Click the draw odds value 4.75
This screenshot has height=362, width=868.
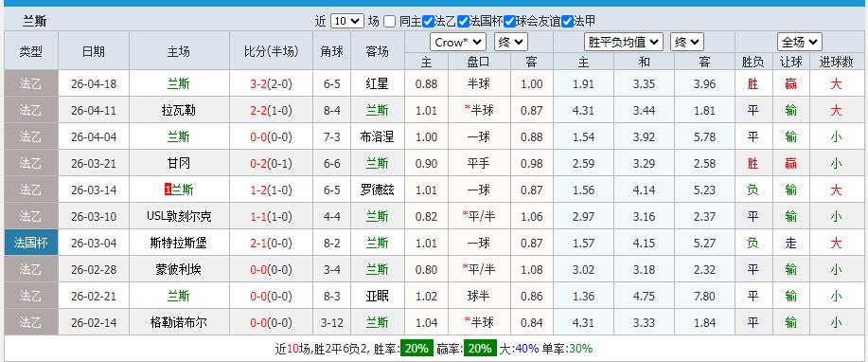(x=644, y=296)
